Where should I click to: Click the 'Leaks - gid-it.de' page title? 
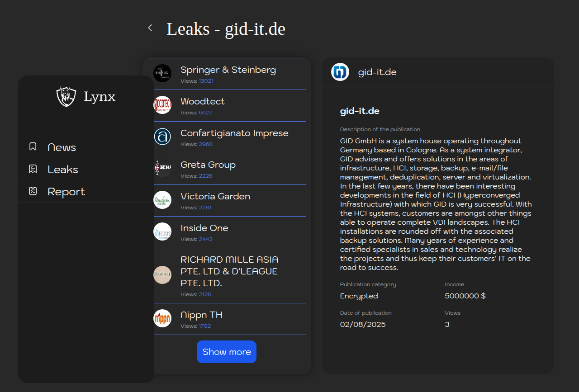(226, 29)
